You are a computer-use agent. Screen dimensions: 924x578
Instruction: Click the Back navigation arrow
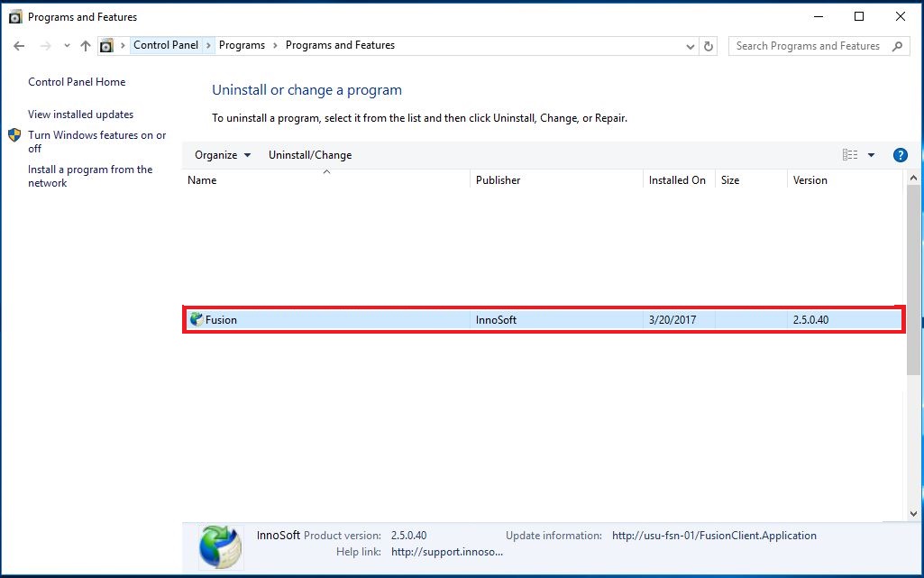19,46
